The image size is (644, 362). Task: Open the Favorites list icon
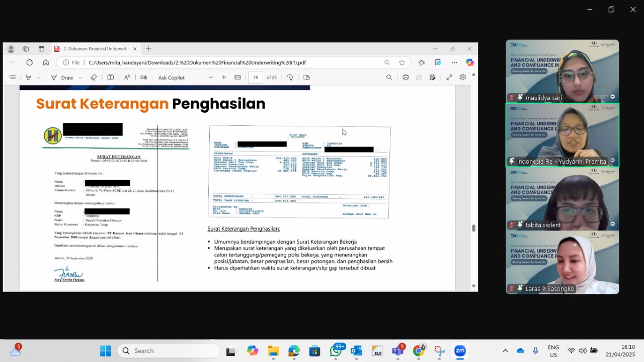422,62
